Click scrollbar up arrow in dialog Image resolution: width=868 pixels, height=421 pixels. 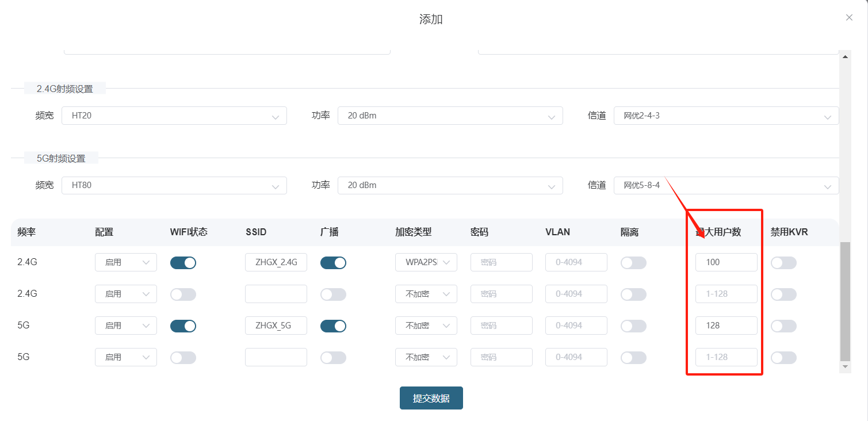[845, 56]
